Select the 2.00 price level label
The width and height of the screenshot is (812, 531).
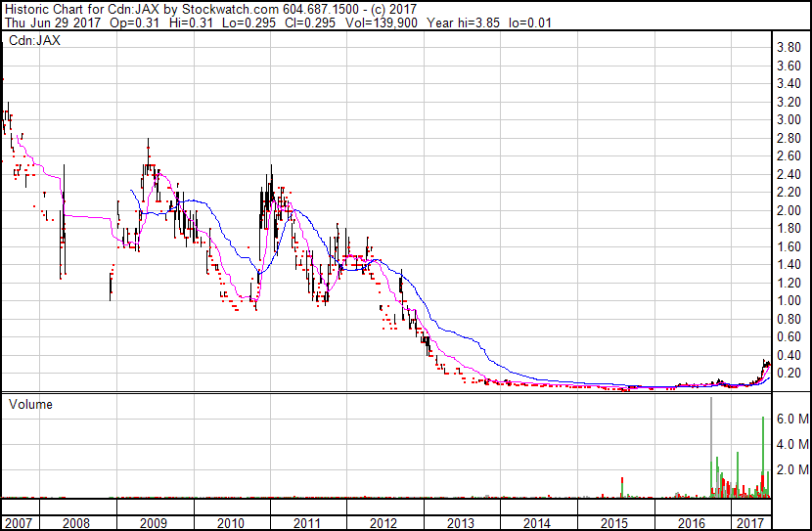click(789, 211)
